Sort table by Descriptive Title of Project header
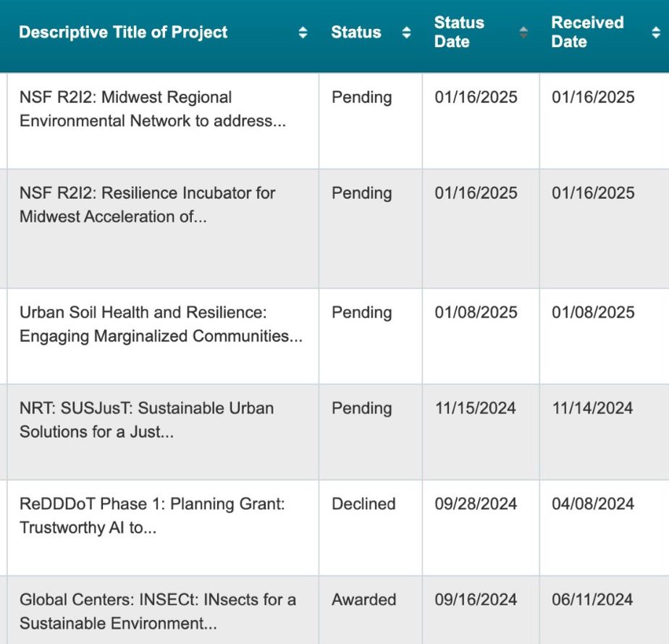Screen dimensions: 669x644 tap(123, 33)
